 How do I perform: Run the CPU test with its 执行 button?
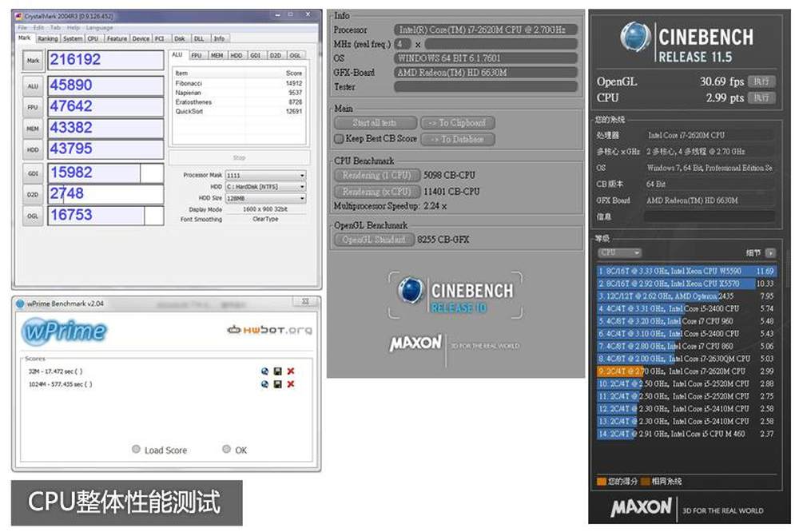point(761,97)
